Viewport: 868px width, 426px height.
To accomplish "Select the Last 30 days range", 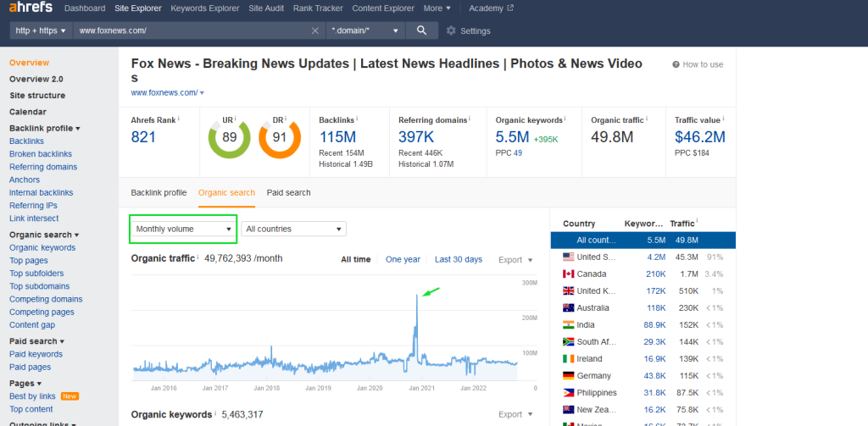I will (x=459, y=259).
